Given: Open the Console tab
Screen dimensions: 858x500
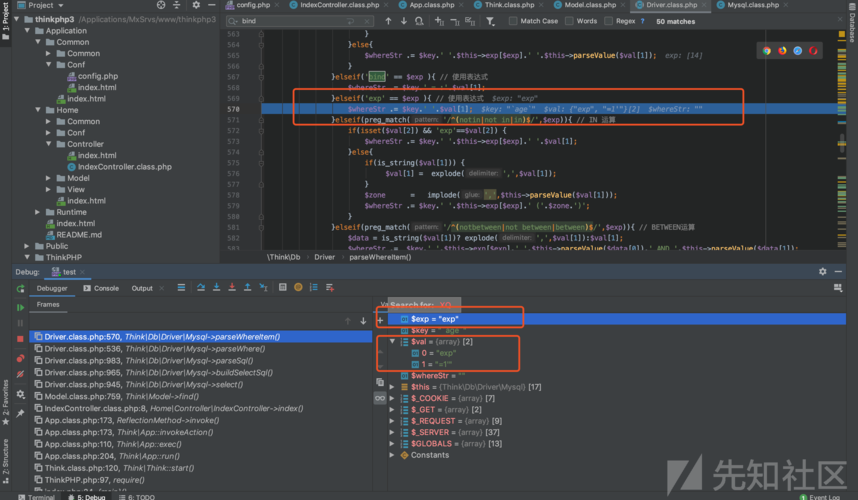Looking at the screenshot, I should tap(101, 288).
